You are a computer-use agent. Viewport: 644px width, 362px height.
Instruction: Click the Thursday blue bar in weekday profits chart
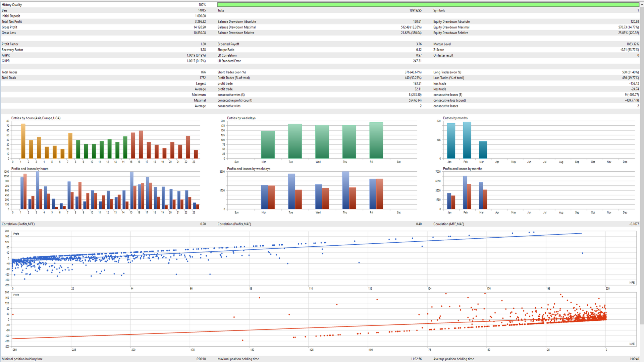point(345,190)
